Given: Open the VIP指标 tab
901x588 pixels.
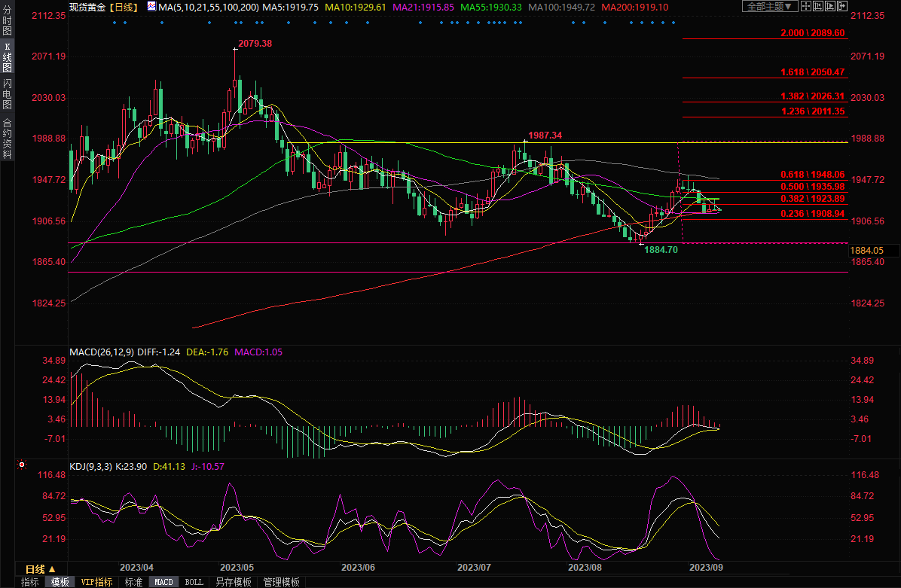Looking at the screenshot, I should coord(96,582).
